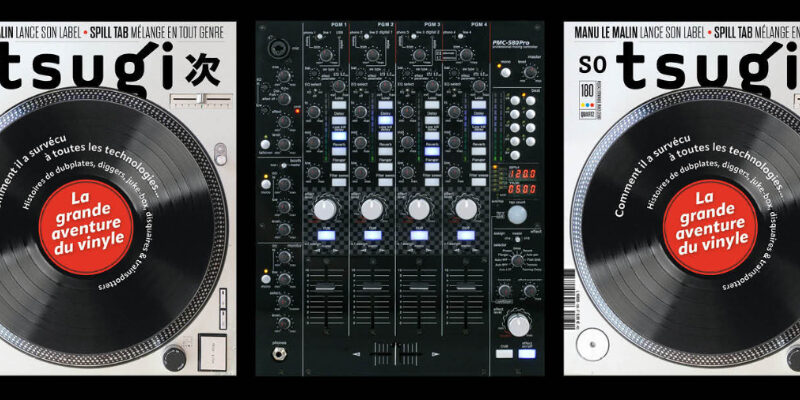
Task: Click the Loop effect button on PGM 1
Action: (339, 106)
